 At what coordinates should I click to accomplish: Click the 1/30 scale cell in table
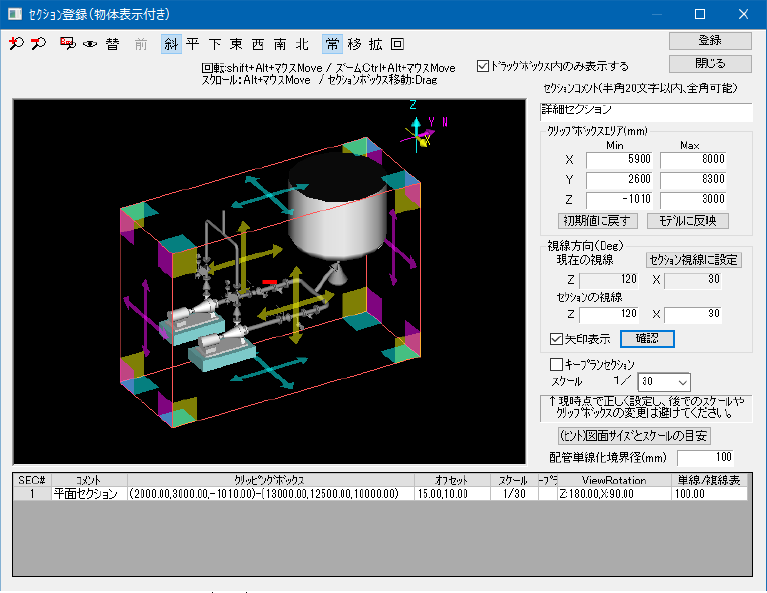coord(514,494)
